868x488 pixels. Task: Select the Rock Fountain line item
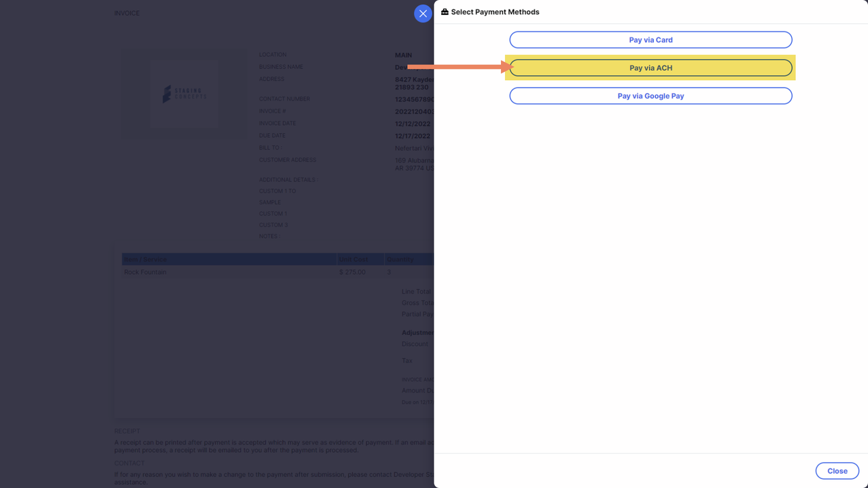[145, 272]
